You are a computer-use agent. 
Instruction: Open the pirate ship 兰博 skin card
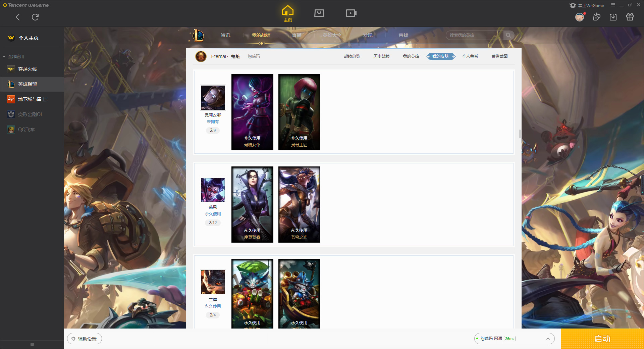pyautogui.click(x=299, y=294)
